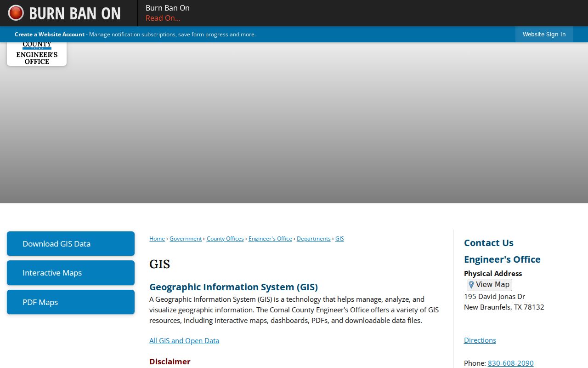Viewport: 588px width, 368px height.
Task: Click the View Map button
Action: [x=489, y=285]
